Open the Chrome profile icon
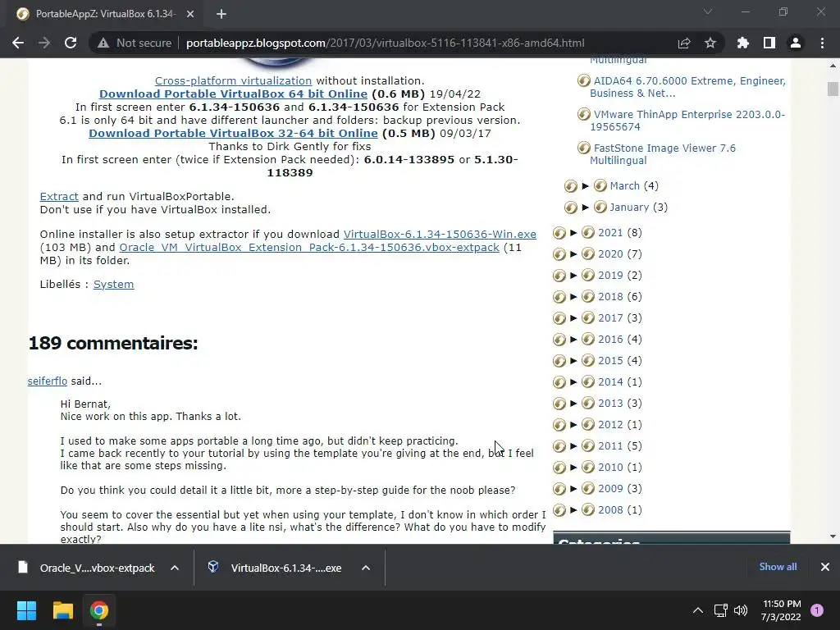The width and height of the screenshot is (840, 630). (x=796, y=43)
